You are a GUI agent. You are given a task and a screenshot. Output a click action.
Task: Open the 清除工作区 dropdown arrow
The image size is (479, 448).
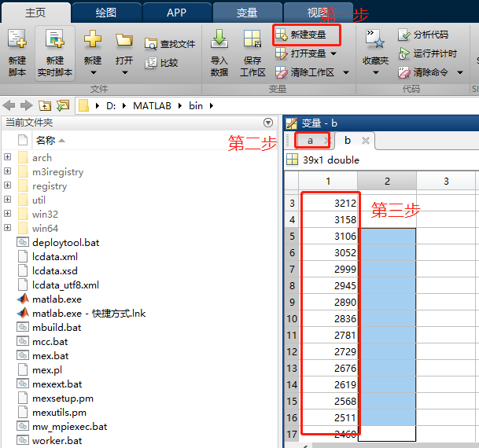pos(346,72)
